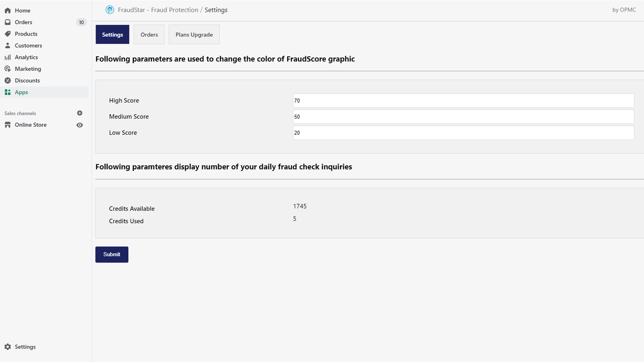Expand the Sales channels section

[x=20, y=113]
